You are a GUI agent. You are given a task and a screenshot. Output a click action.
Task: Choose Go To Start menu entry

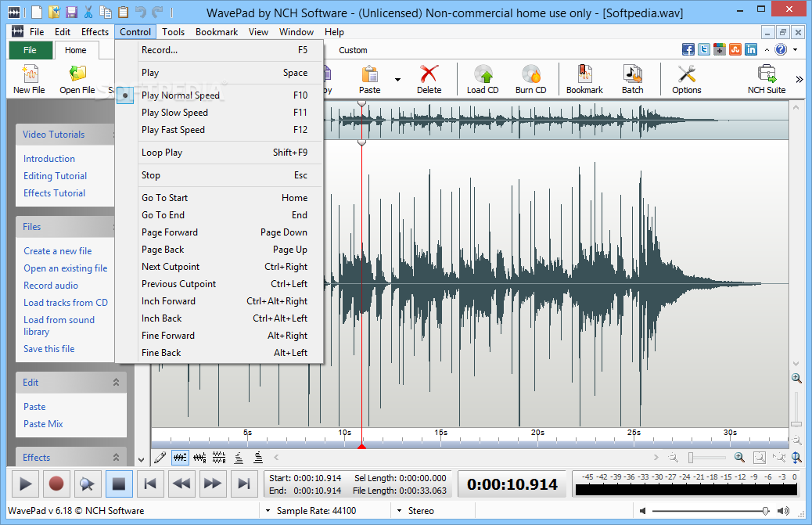pyautogui.click(x=220, y=198)
